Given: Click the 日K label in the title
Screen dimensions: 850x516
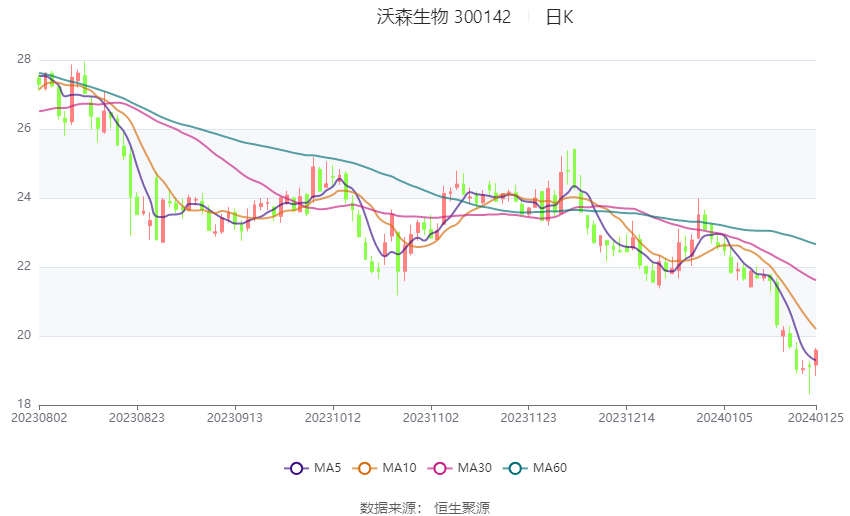Looking at the screenshot, I should 559,17.
